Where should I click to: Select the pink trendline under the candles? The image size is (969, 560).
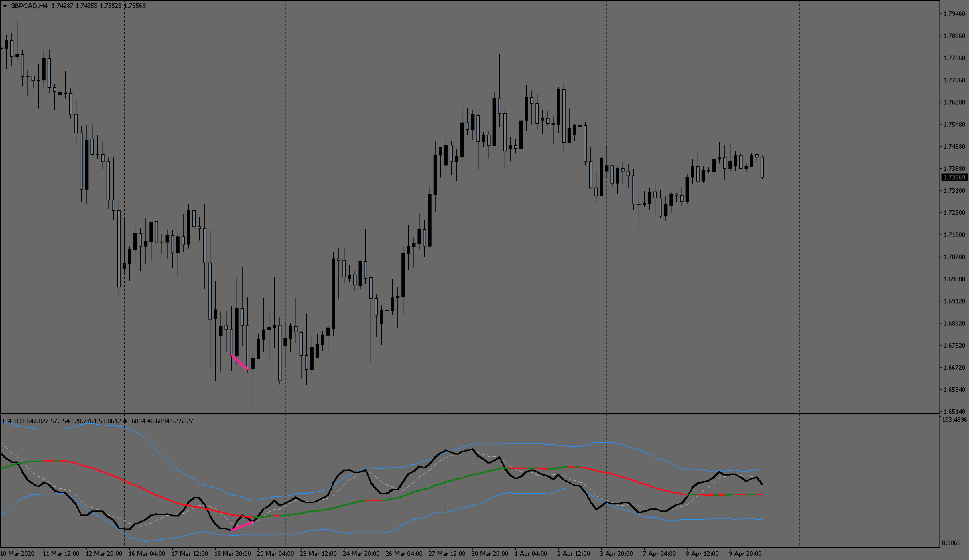click(240, 362)
